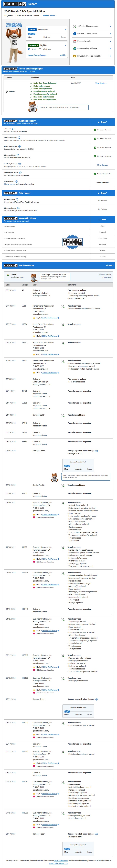Select the Wholesale value radio button
Screen dimensions: 117x868
pyautogui.click(x=40, y=49)
